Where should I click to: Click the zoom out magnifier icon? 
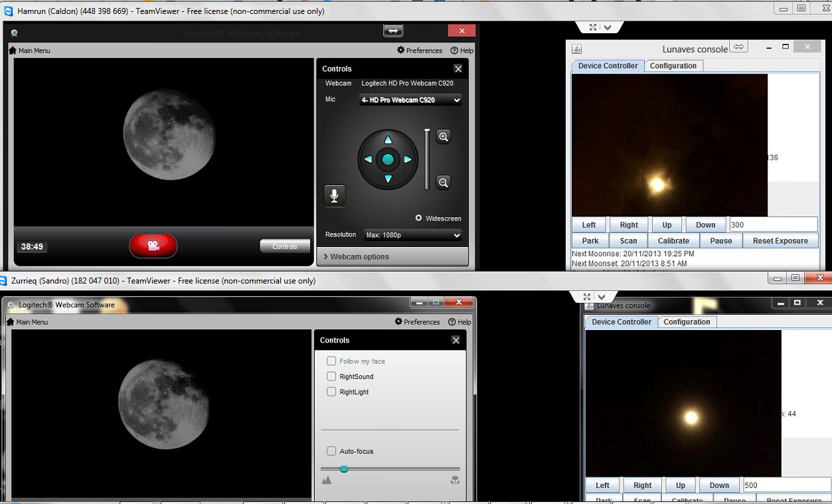(x=444, y=183)
